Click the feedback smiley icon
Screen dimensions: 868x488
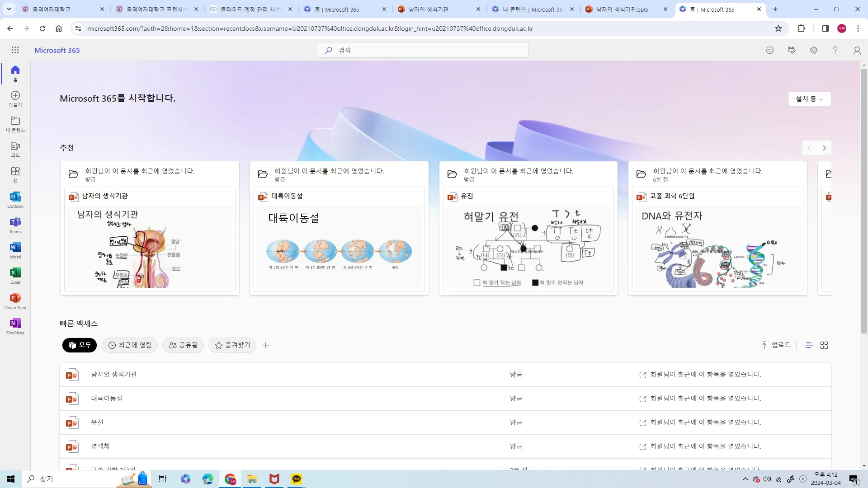tap(770, 50)
